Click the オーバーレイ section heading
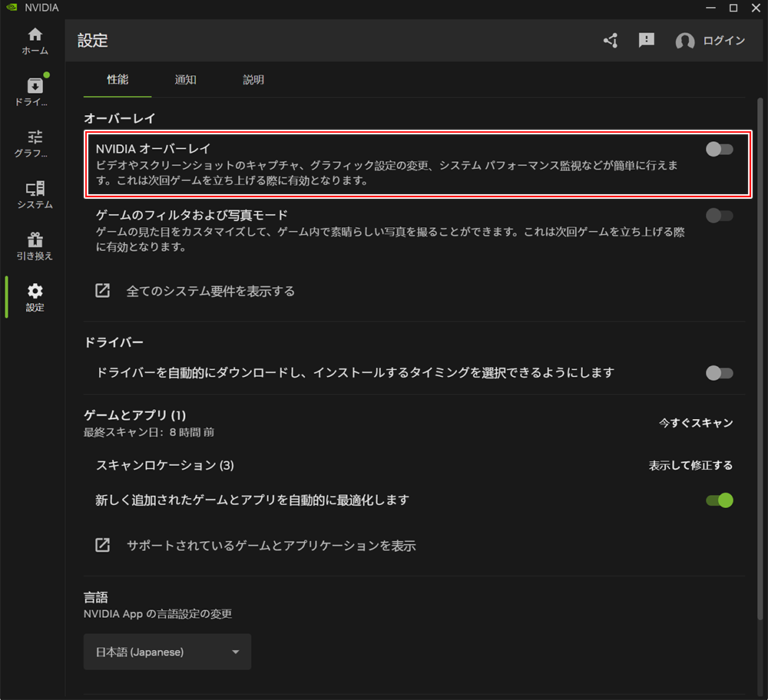 tap(120, 118)
